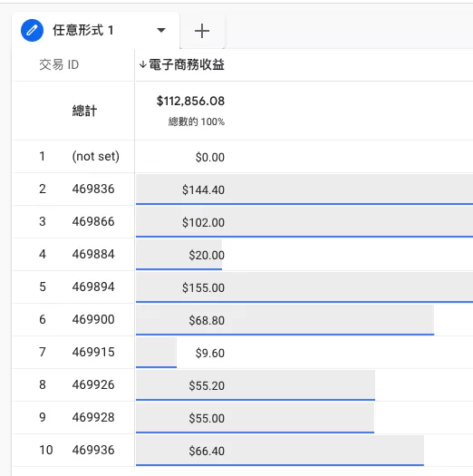Click the $144.40 revenue cell
473x476 pixels.
(203, 190)
